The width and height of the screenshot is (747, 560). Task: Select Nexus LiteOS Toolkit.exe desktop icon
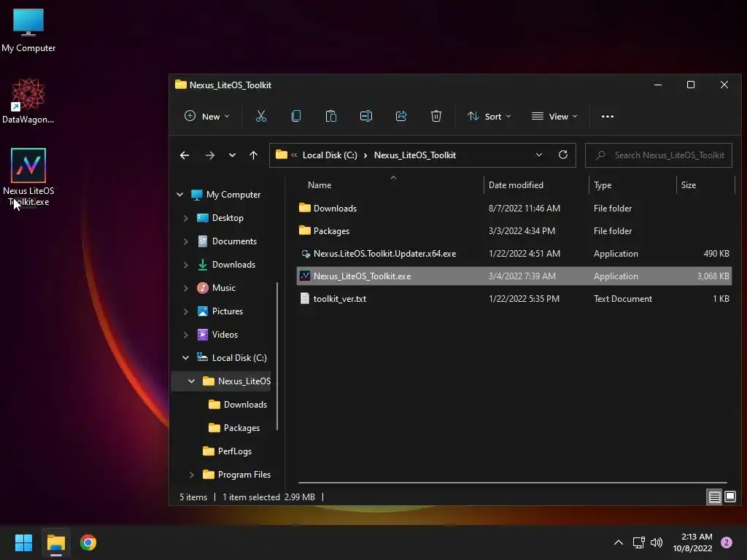click(x=28, y=177)
